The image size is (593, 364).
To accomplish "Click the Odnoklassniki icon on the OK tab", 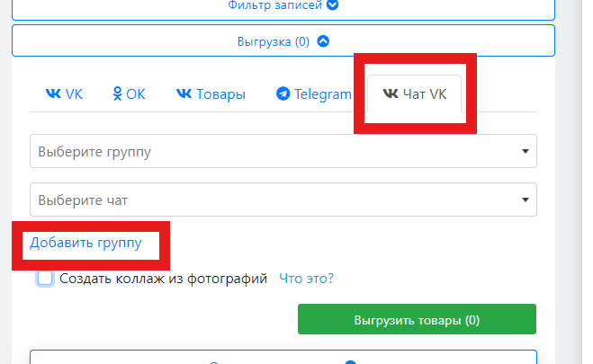I will 117,93.
